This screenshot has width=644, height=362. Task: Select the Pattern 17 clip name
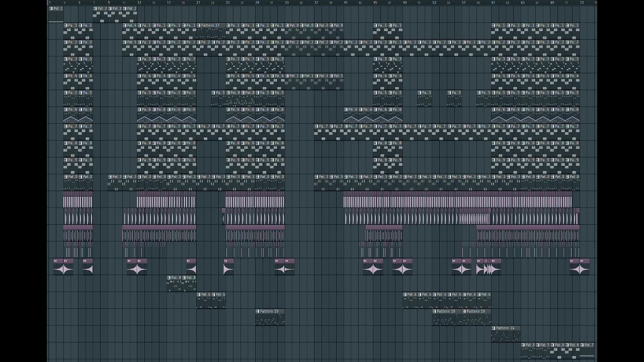point(210,26)
